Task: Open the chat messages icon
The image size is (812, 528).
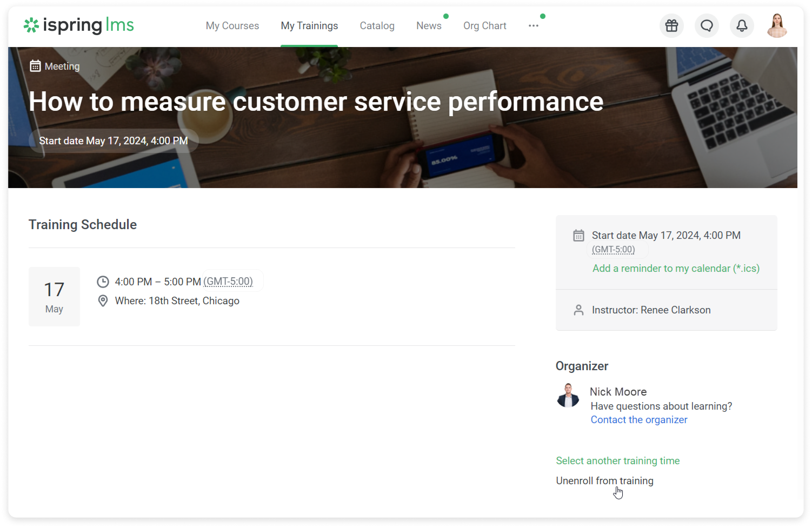Action: tap(707, 26)
